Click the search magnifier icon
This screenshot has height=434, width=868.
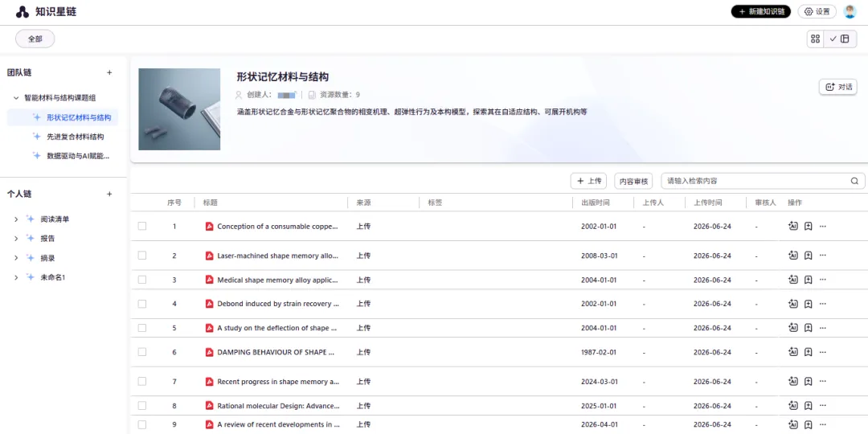coord(854,181)
